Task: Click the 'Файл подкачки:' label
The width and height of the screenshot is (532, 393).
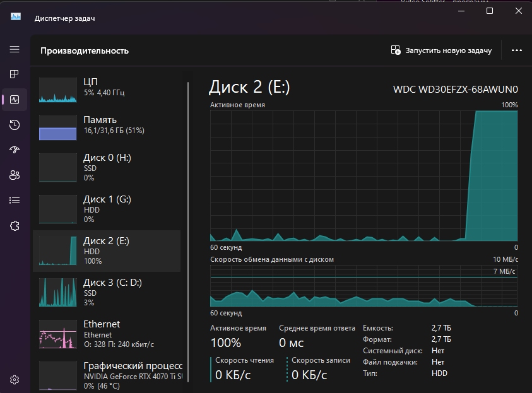Action: pos(390,362)
